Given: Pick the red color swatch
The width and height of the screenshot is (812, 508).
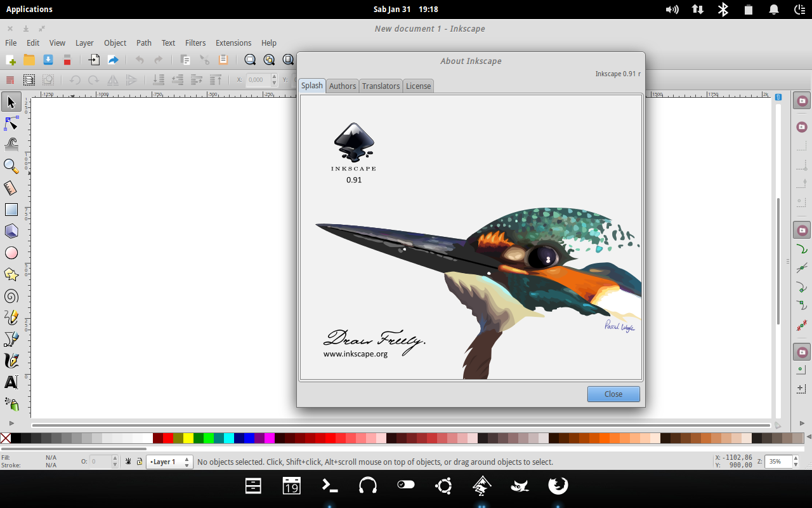Looking at the screenshot, I should point(168,438).
